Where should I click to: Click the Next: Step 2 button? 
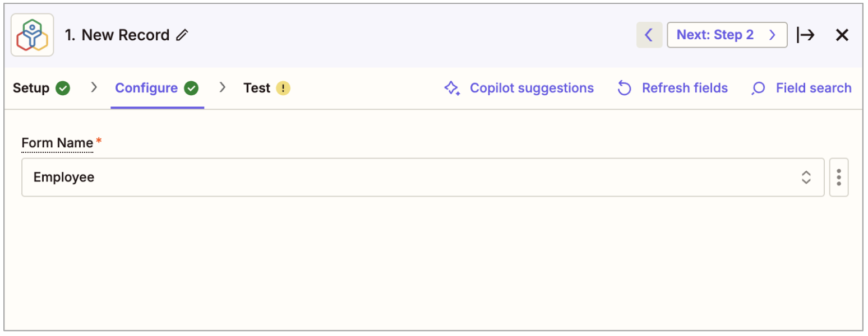coord(727,35)
